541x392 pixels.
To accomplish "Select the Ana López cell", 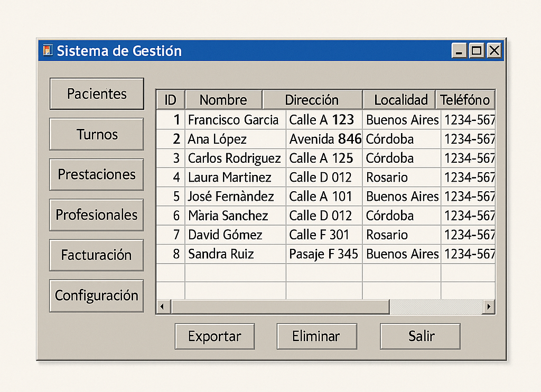I will [235, 139].
